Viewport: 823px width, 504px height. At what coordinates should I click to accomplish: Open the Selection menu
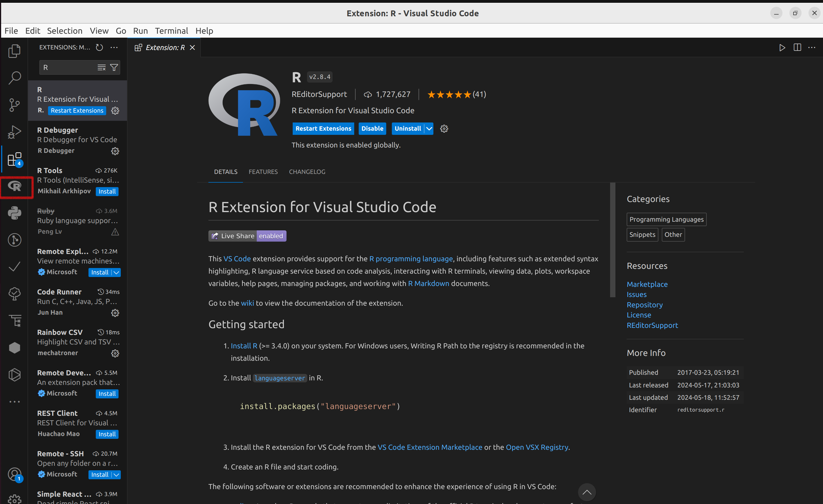coord(65,31)
